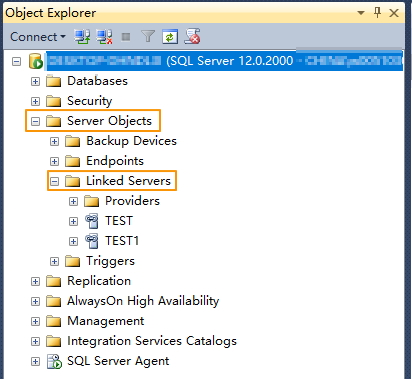Click the Filter funnel icon
412x379 pixels.
tap(148, 37)
